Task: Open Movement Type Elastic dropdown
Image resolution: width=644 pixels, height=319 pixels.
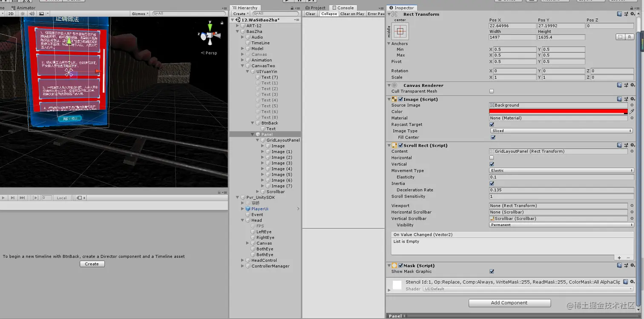Action: point(561,170)
